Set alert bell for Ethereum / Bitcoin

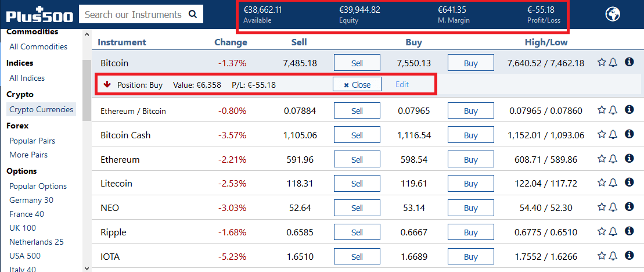pos(613,110)
